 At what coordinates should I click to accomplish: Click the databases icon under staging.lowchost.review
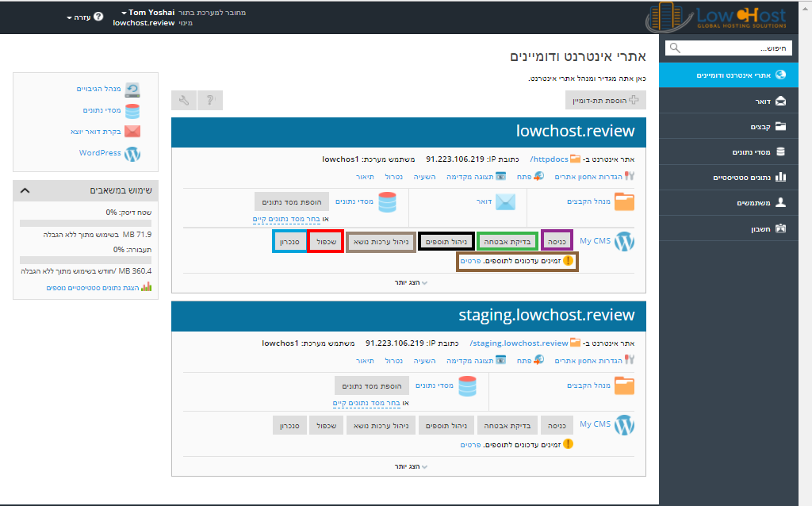pyautogui.click(x=468, y=386)
